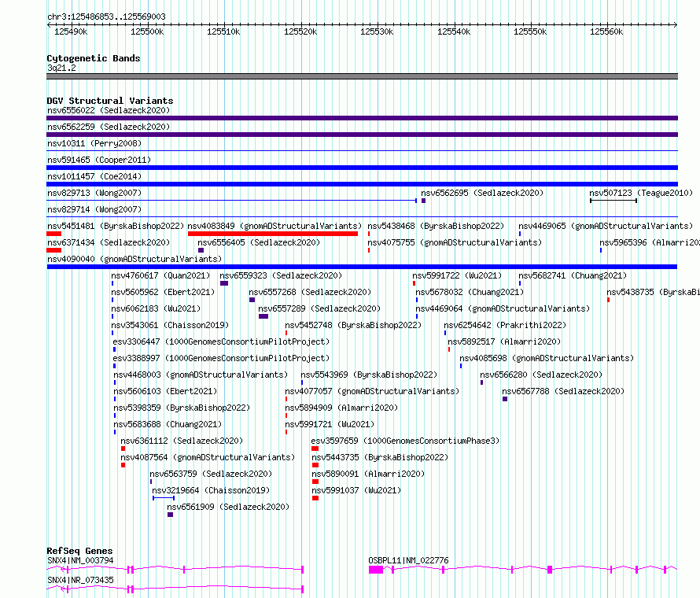
Task: Open nsv4077057 (gnomADStructuralVariants) label
Action: click(x=372, y=391)
